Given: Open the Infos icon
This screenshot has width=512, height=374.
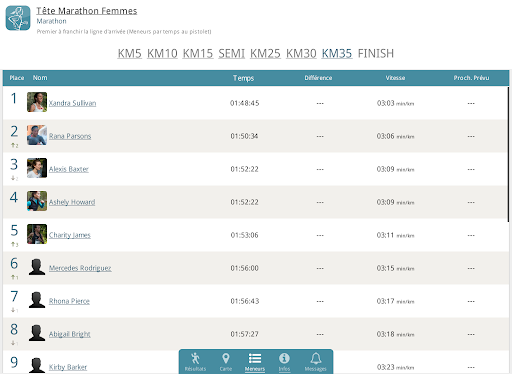Looking at the screenshot, I should point(284,358).
